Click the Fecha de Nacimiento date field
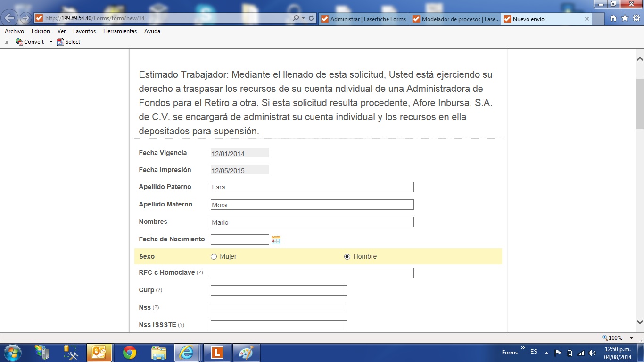 pos(240,239)
